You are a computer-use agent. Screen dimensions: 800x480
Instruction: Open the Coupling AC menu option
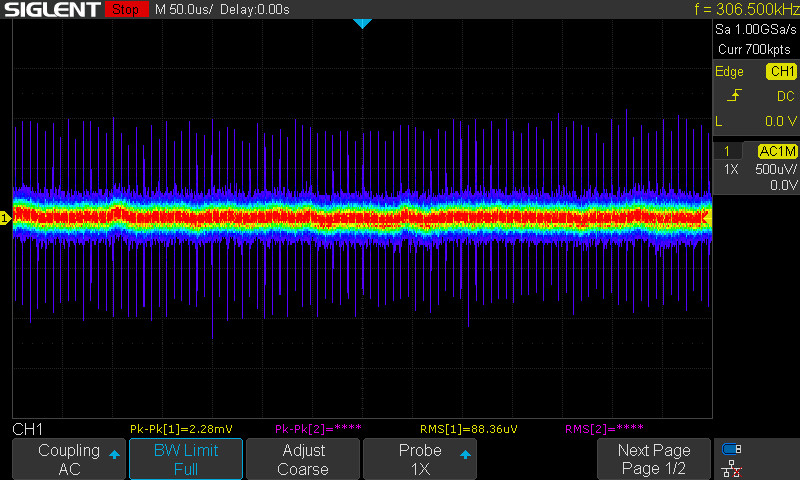pos(69,459)
